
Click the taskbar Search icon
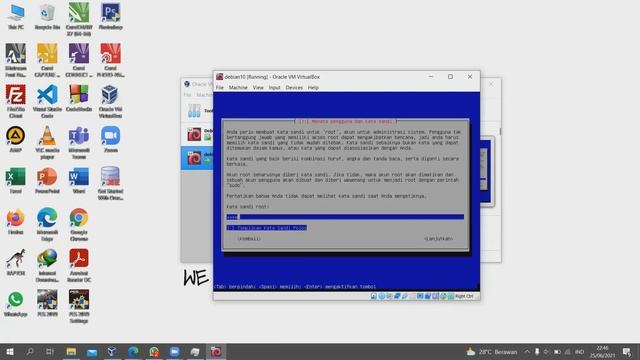(30, 351)
